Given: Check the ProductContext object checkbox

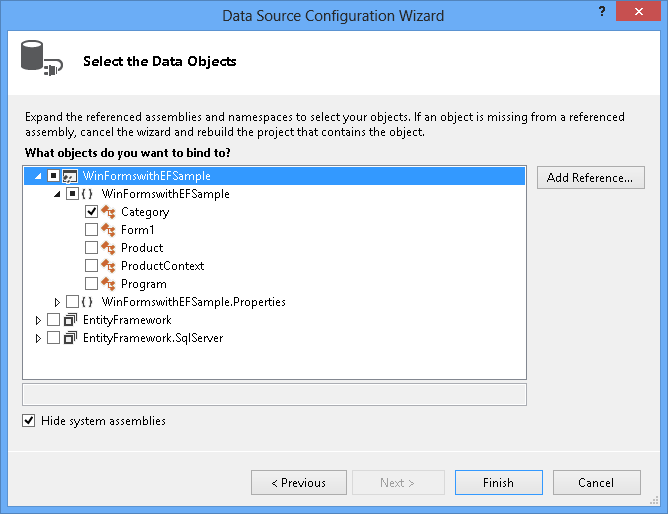Looking at the screenshot, I should pyautogui.click(x=91, y=266).
